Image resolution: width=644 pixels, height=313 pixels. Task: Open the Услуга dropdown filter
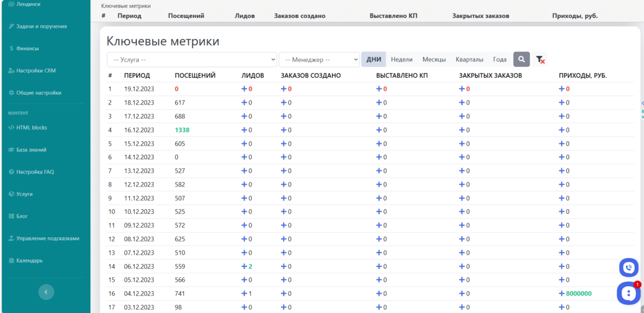[192, 60]
